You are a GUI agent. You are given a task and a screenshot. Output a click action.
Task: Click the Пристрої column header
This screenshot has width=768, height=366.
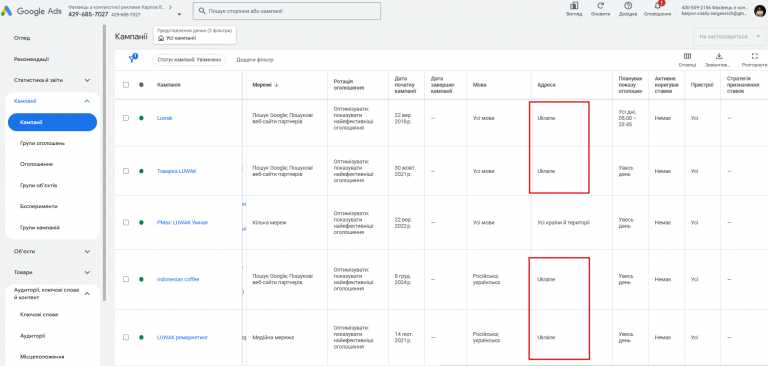tap(702, 85)
